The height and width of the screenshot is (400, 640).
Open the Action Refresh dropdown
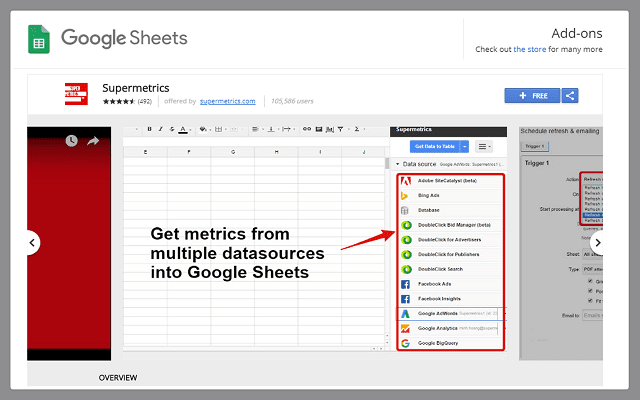coord(593,179)
